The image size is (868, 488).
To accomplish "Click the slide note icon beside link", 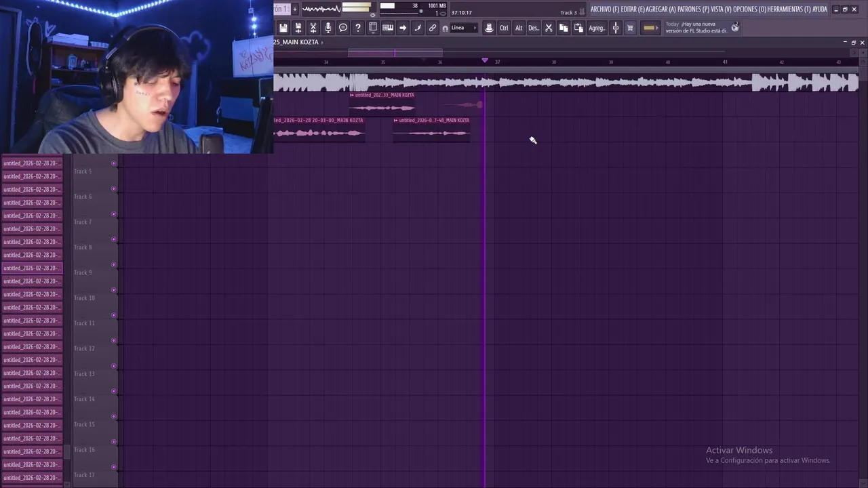I will [x=418, y=28].
